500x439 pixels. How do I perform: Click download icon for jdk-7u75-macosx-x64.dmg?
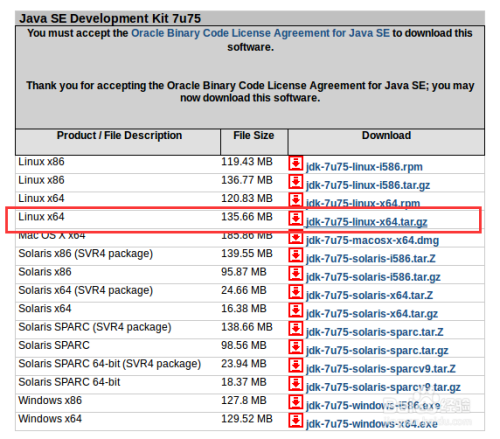[x=296, y=237]
